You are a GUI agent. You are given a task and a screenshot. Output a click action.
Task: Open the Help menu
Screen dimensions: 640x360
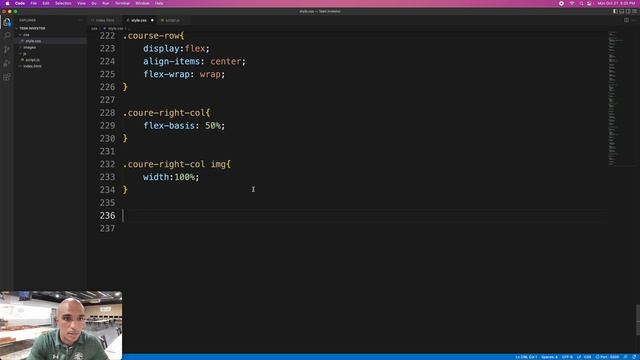click(x=159, y=3)
